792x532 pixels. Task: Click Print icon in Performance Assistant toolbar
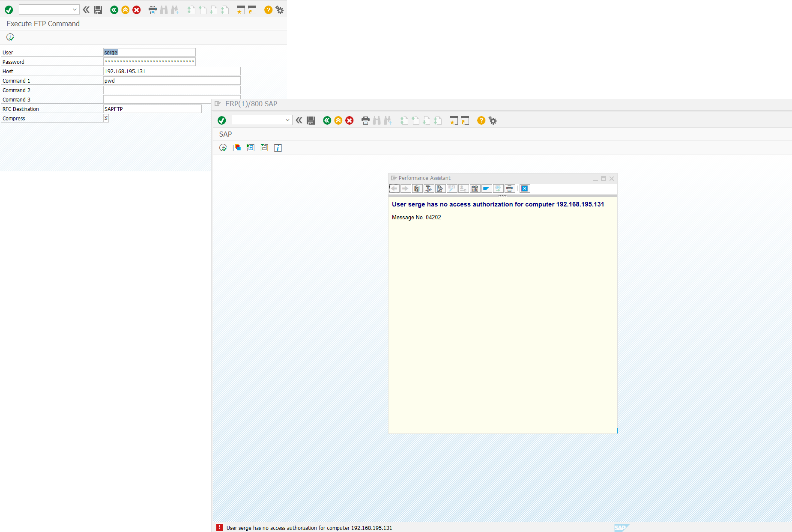(x=509, y=188)
